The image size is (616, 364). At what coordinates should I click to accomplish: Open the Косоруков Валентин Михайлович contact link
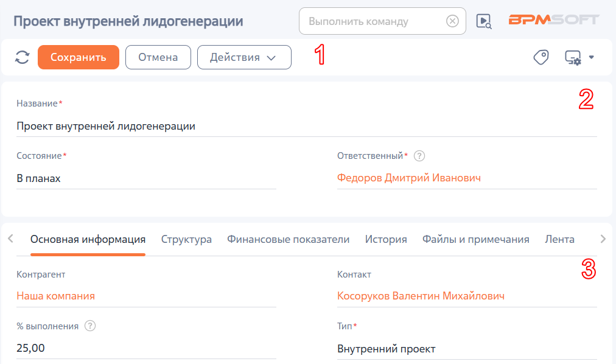pos(421,296)
